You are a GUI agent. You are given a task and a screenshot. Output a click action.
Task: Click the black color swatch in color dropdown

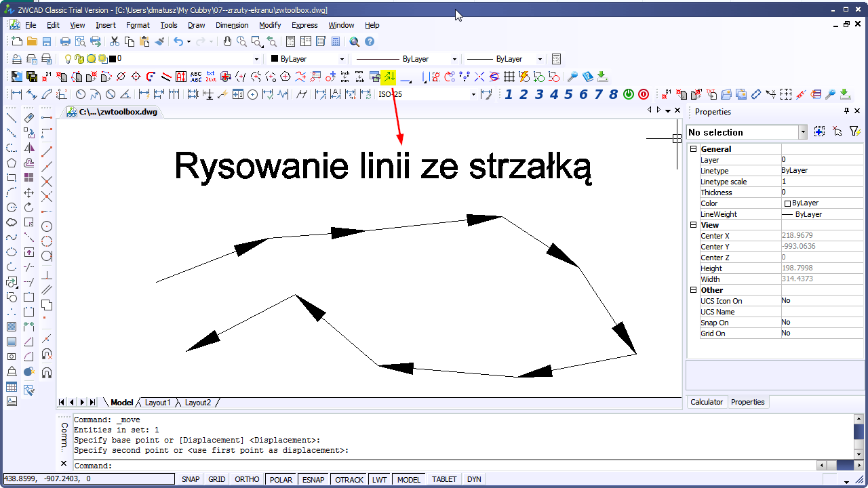[x=275, y=59]
